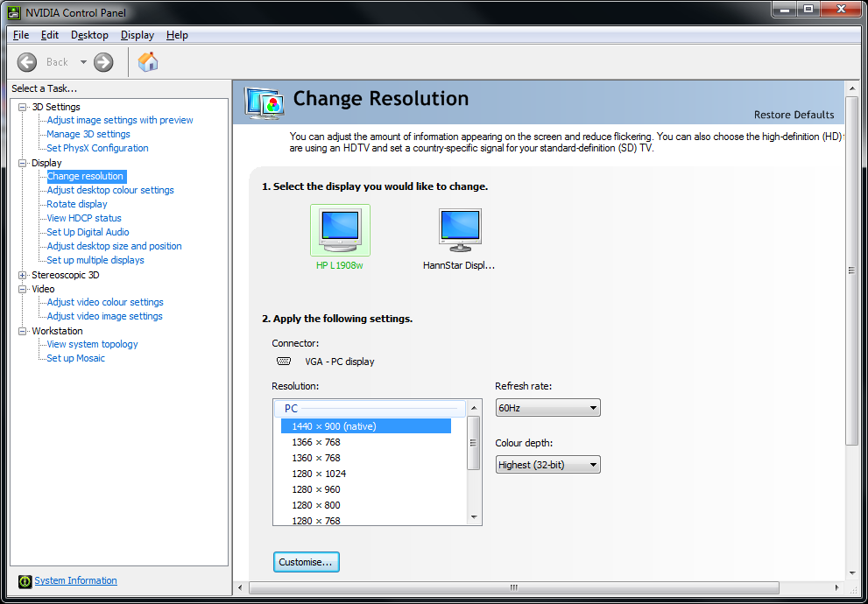
Task: Open the Back history dropdown arrow
Action: tap(84, 62)
